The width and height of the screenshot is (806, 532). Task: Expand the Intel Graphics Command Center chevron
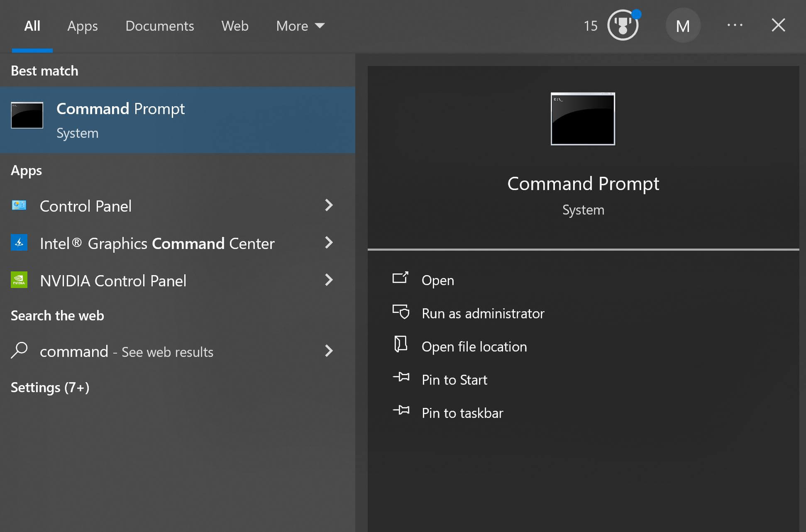[329, 242]
